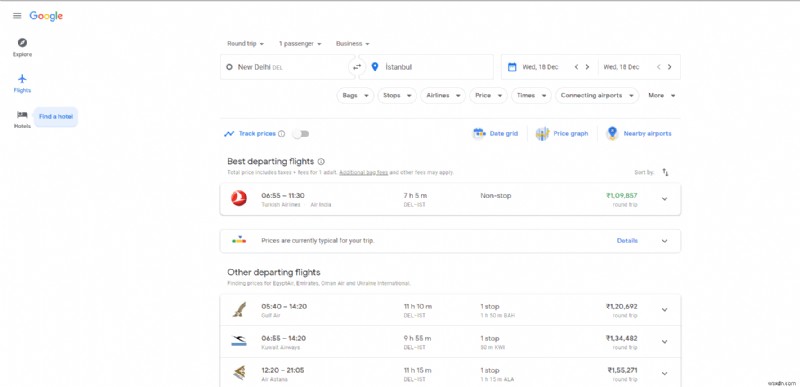Select the ₹1,55,271 fare

click(622, 370)
